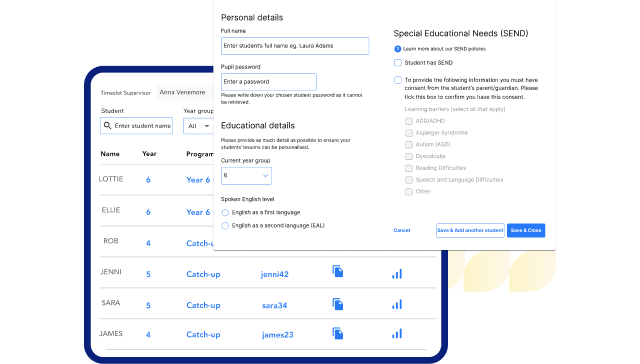This screenshot has height=364, width=640.
Task: Click student name JENNI
Action: (x=111, y=272)
